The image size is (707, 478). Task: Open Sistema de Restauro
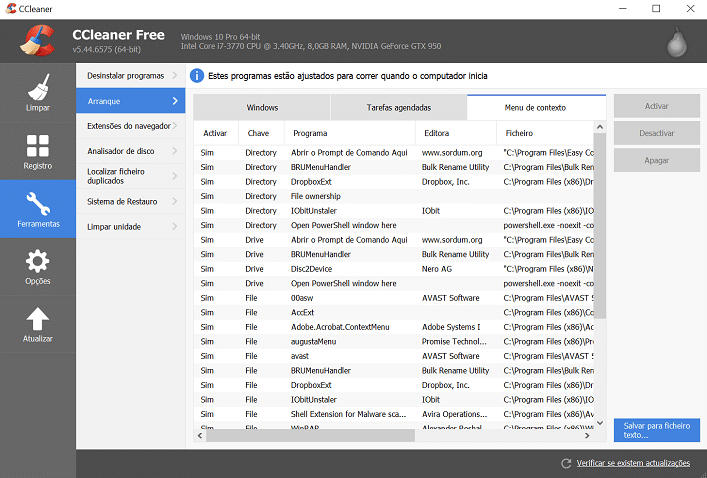(130, 202)
